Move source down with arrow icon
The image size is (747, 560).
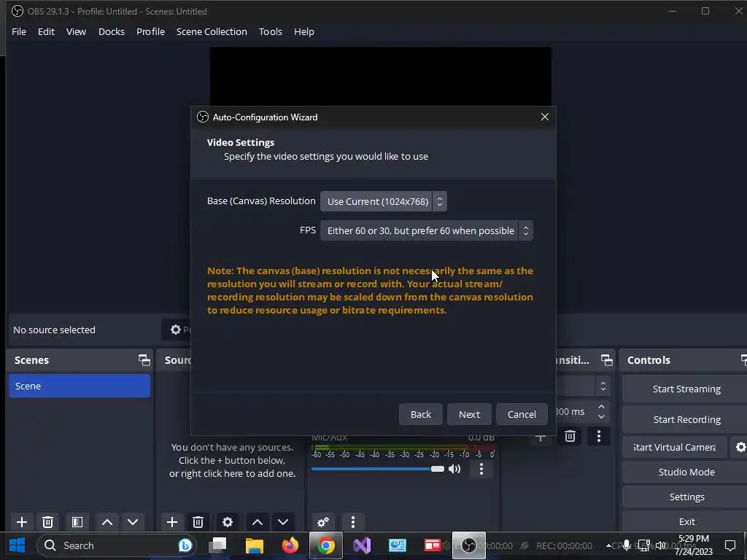coord(283,522)
